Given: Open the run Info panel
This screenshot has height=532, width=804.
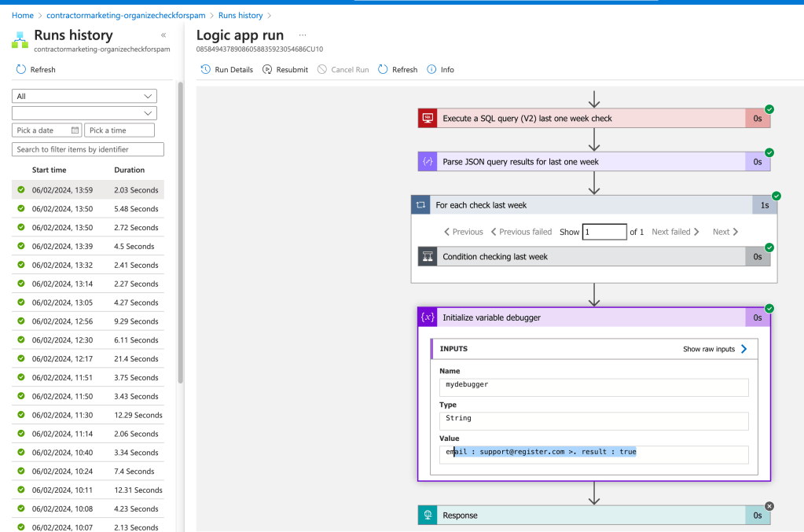Looking at the screenshot, I should [x=440, y=69].
